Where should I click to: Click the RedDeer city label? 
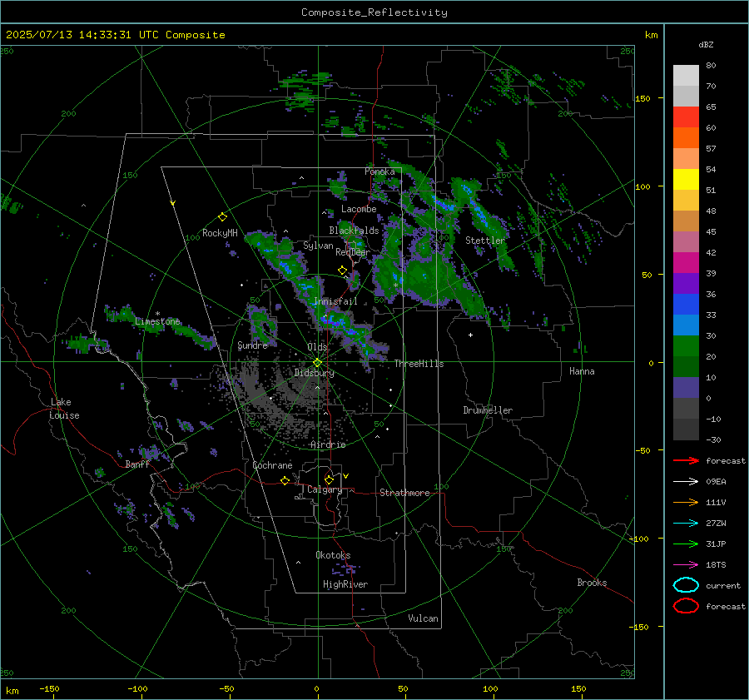point(353,252)
